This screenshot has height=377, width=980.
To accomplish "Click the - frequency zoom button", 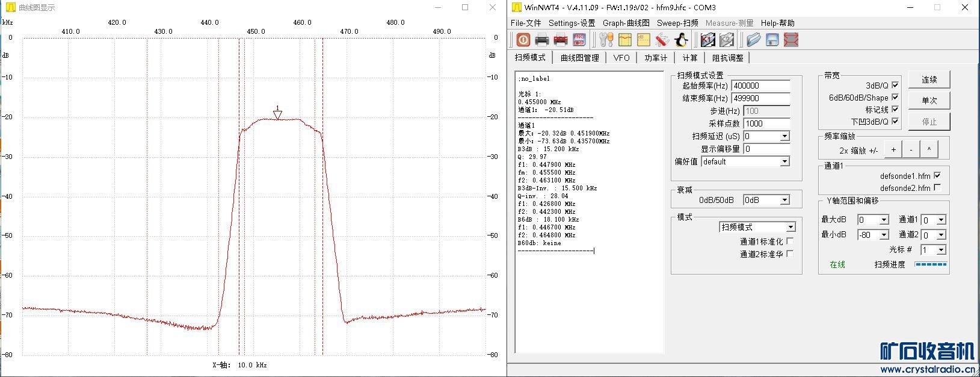I will click(911, 150).
